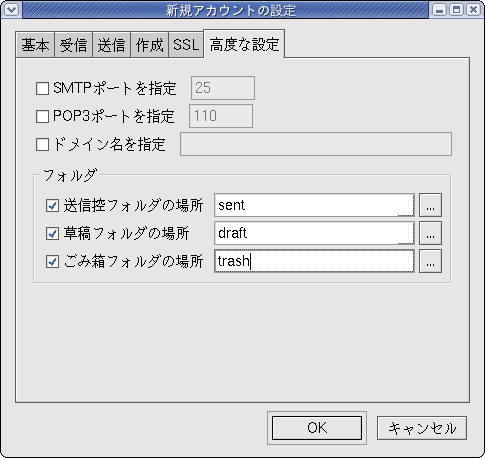This screenshot has height=458, width=485.
Task: Browse for 送信控 folder location
Action: [x=430, y=205]
